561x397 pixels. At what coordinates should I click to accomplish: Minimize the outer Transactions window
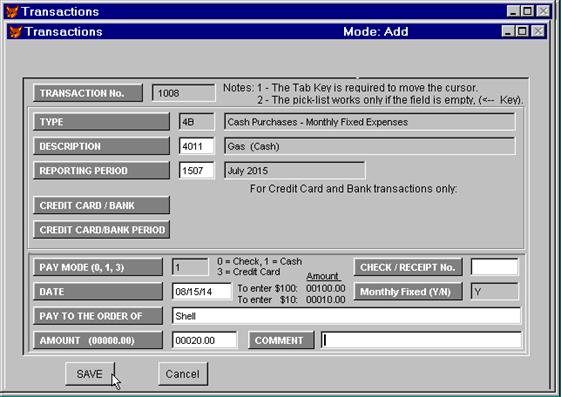(513, 11)
